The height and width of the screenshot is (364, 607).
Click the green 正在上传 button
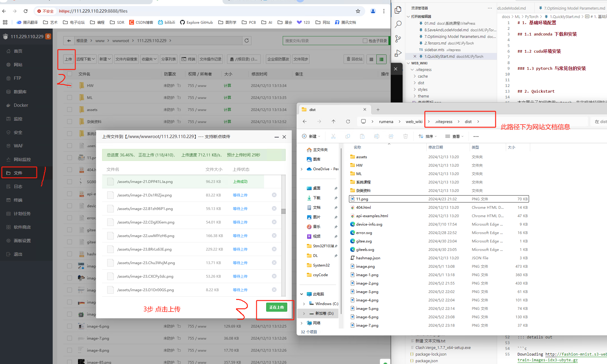(x=276, y=307)
